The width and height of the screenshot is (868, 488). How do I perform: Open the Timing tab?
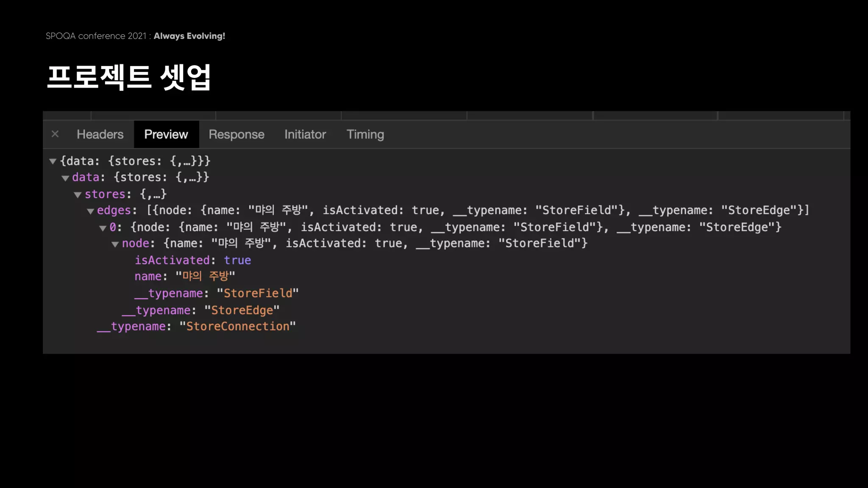pos(365,134)
